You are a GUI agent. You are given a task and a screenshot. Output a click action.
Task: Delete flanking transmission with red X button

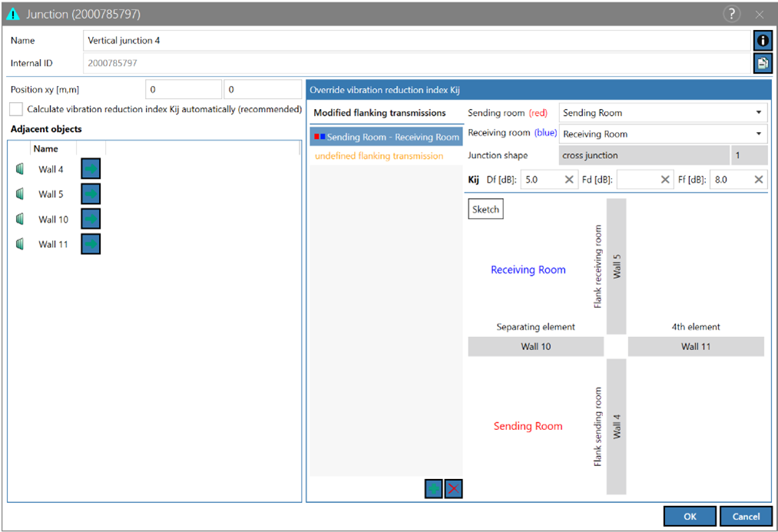[x=453, y=489]
